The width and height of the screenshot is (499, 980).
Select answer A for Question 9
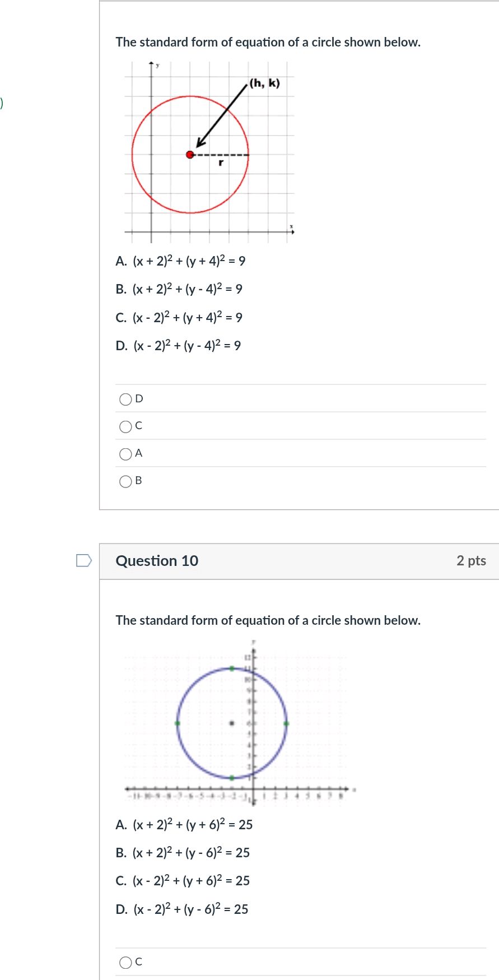(x=125, y=454)
